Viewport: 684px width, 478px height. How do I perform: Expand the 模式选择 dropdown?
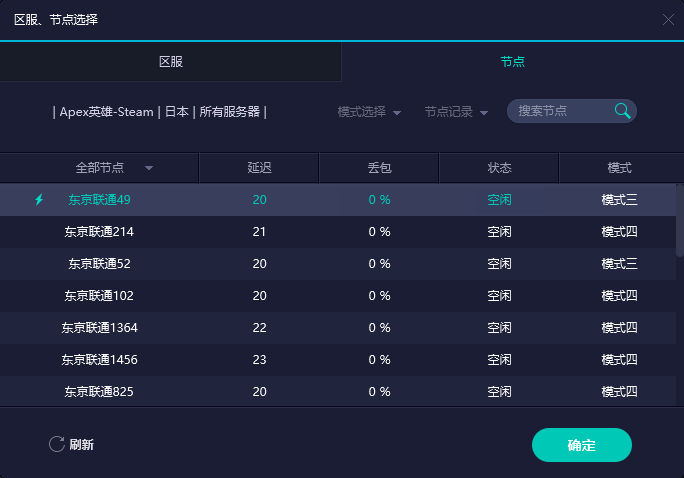tap(369, 112)
